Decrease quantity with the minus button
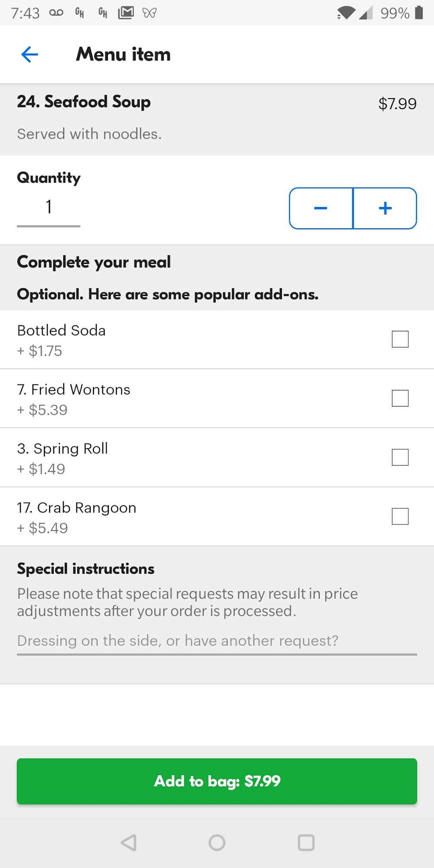434x868 pixels. pyautogui.click(x=321, y=208)
